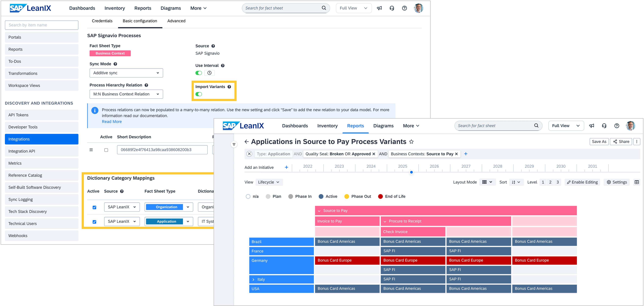
Task: Check the Active box for short description row
Action: click(106, 150)
